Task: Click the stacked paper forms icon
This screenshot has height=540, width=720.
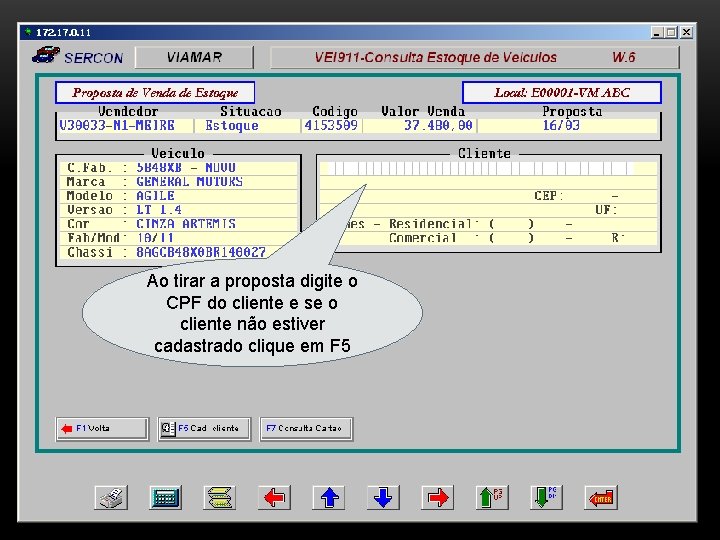Action: 220,497
